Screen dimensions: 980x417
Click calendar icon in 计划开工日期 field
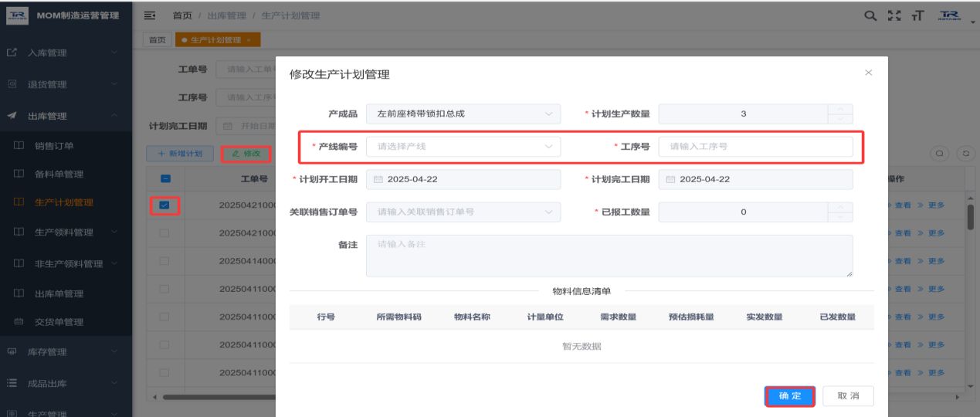pos(378,179)
